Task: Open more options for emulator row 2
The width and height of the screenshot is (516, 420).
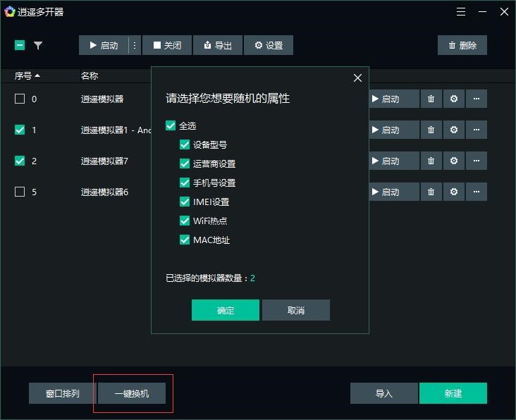Action: [x=477, y=161]
